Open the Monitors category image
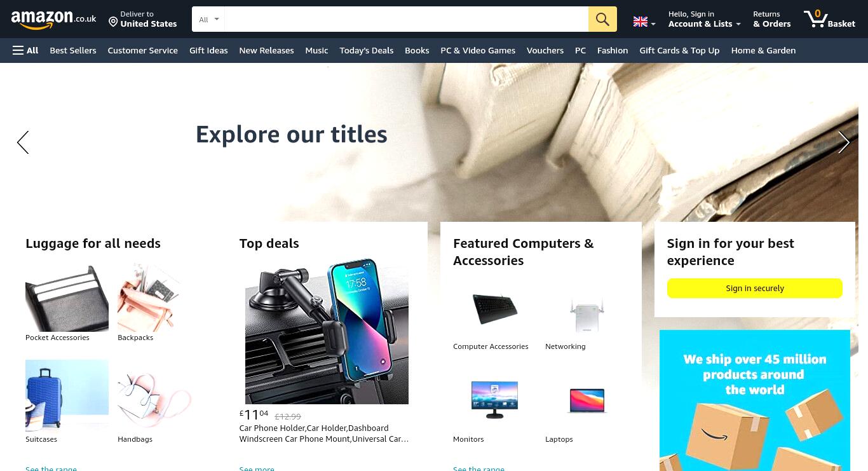The image size is (868, 471). [x=494, y=399]
